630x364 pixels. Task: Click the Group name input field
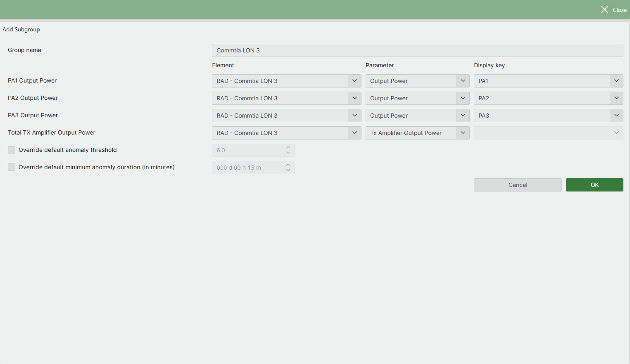(417, 50)
